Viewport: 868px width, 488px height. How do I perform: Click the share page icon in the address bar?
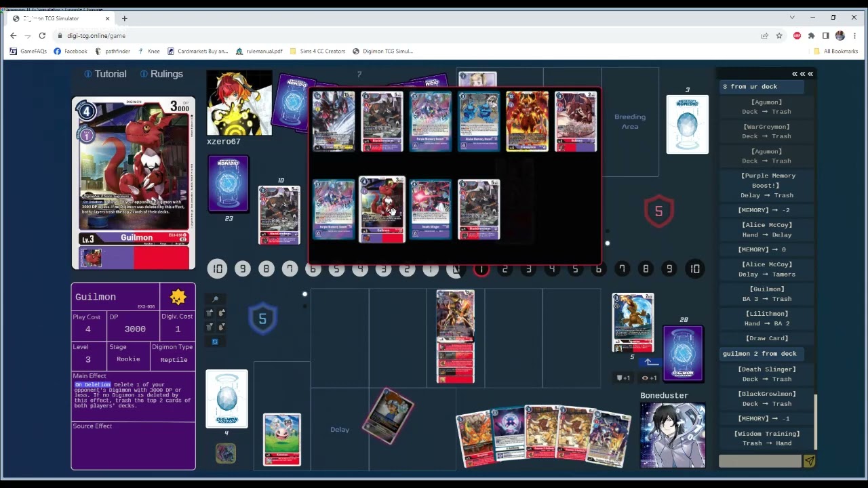[x=764, y=35]
